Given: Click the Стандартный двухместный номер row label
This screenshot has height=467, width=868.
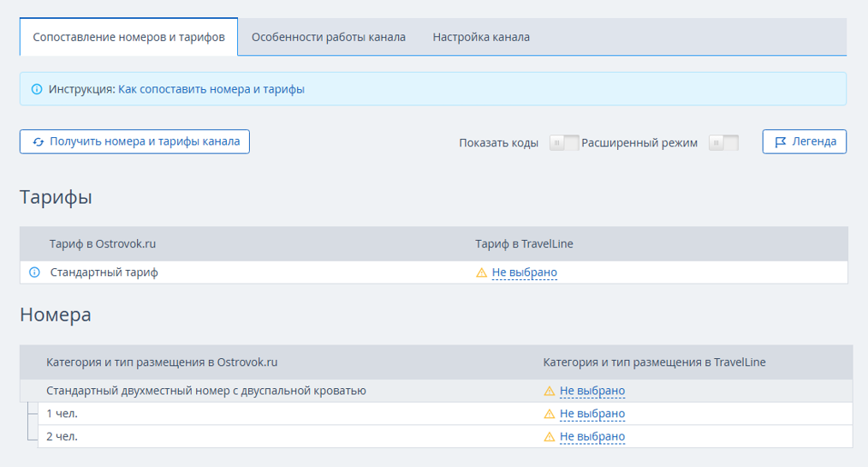Looking at the screenshot, I should coord(206,392).
